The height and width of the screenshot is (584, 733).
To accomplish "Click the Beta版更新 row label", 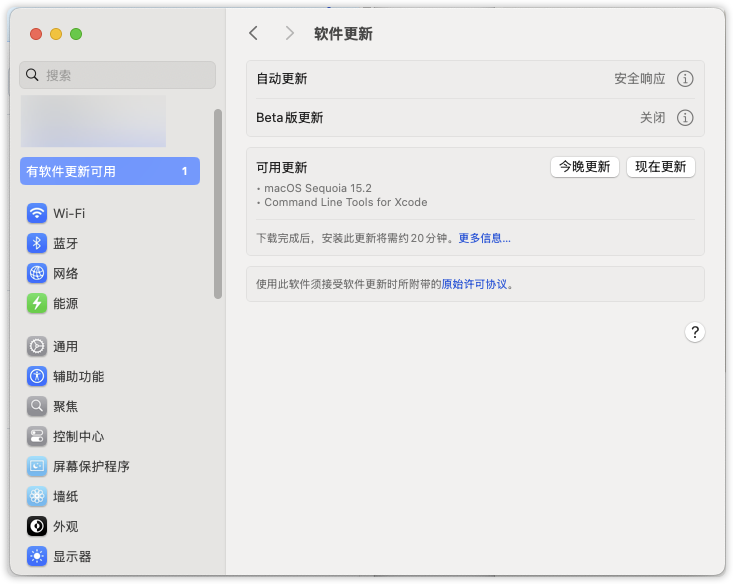I will pos(289,117).
